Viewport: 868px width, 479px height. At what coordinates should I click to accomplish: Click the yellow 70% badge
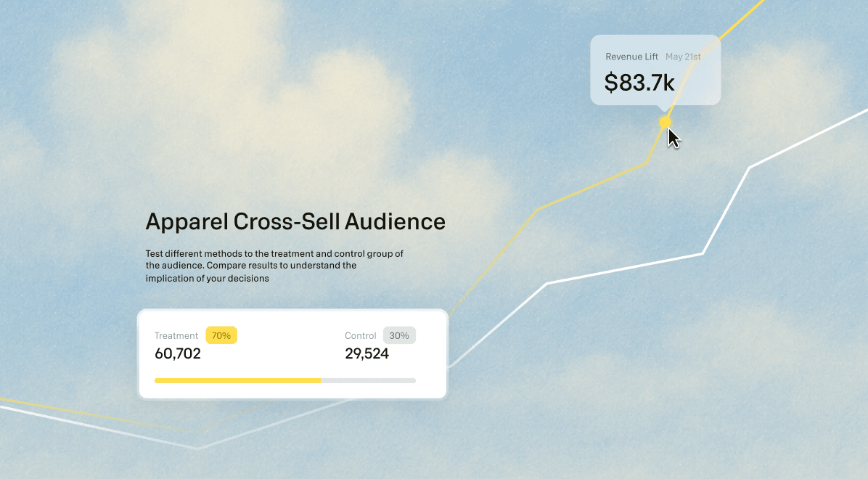(x=221, y=335)
